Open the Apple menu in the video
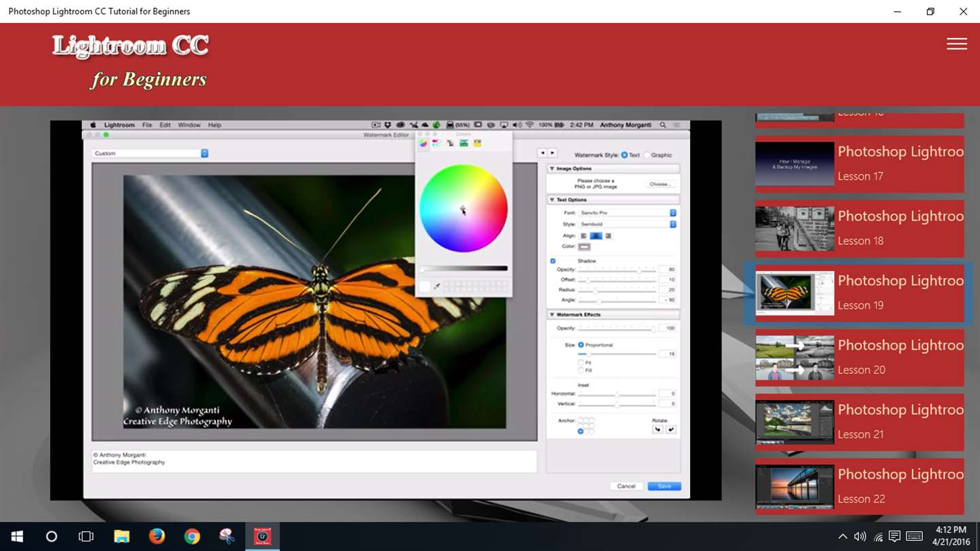 click(x=94, y=125)
